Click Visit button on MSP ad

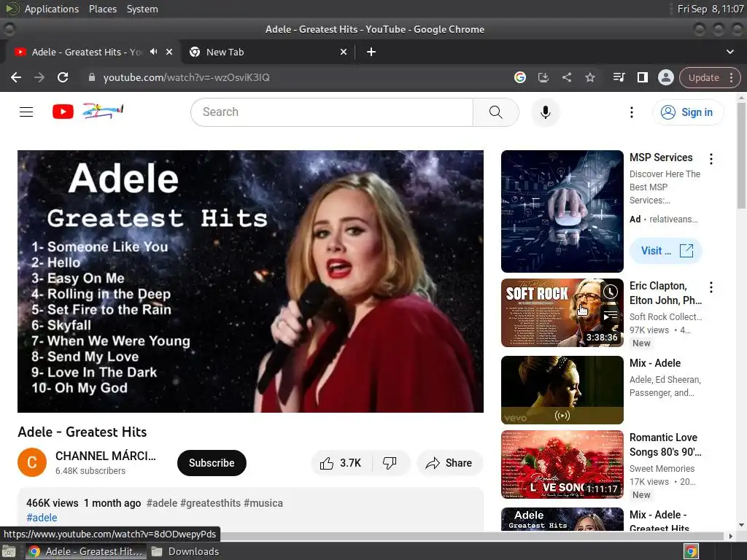(666, 251)
